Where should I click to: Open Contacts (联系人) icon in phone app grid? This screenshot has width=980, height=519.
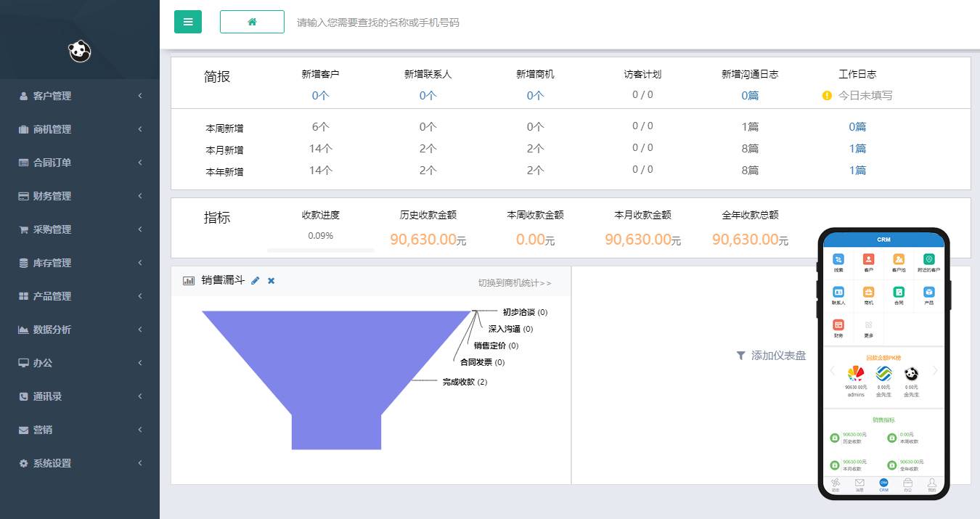[838, 292]
